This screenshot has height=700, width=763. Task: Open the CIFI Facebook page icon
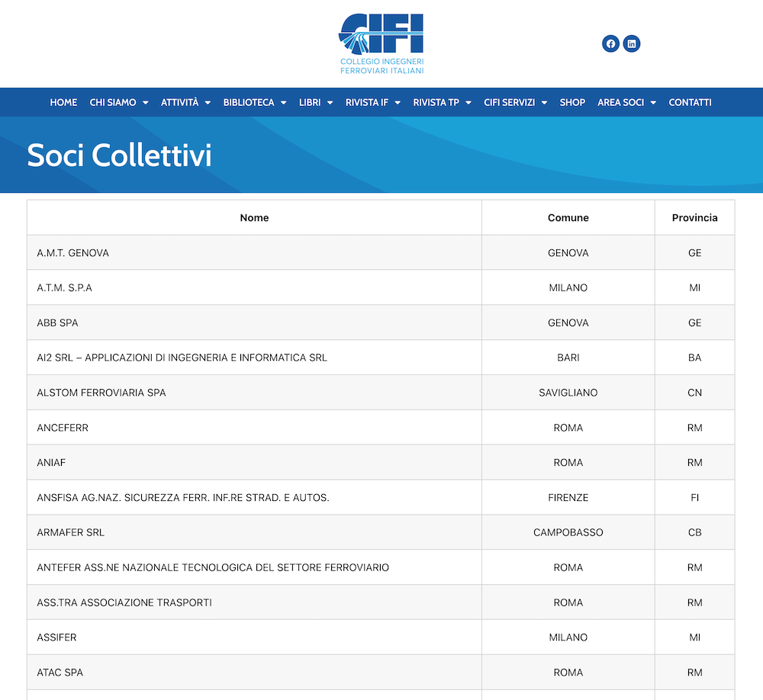click(610, 43)
